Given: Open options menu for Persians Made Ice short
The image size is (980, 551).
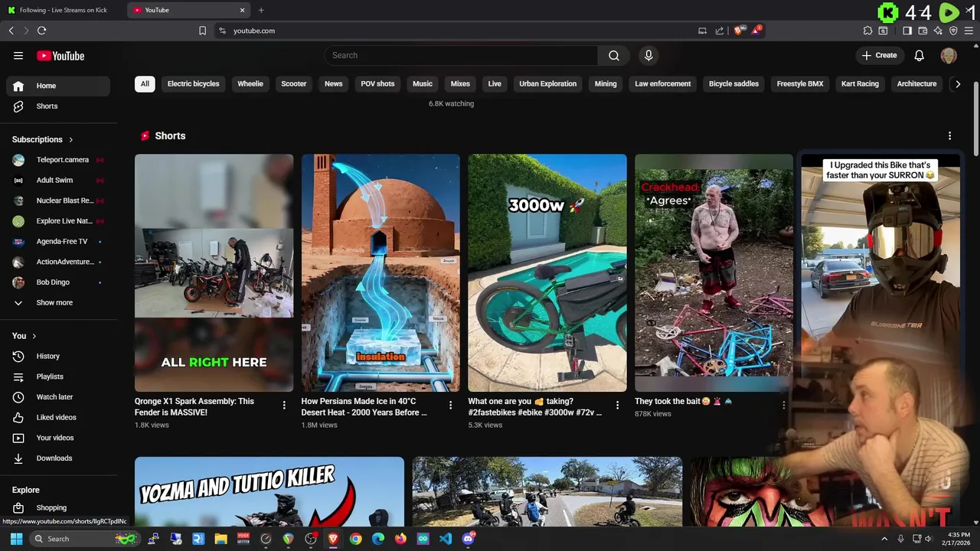Looking at the screenshot, I should pos(450,406).
